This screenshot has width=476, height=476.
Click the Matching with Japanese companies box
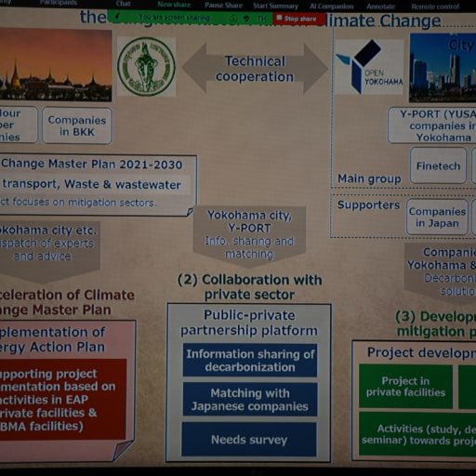(x=250, y=400)
